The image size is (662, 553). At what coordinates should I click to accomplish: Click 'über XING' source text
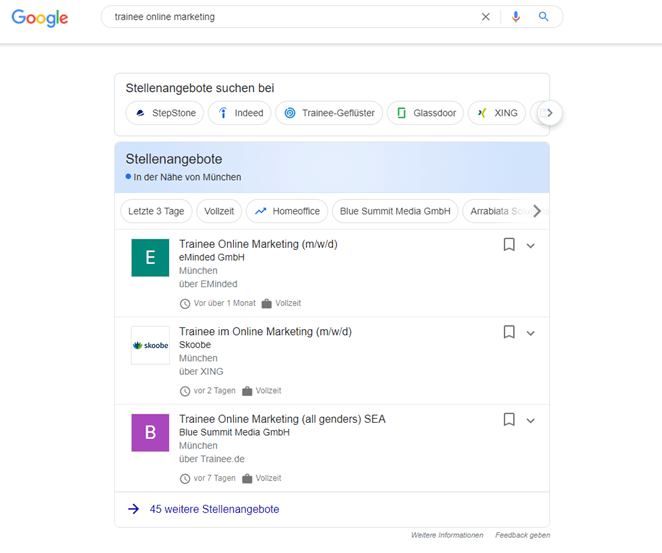(201, 371)
